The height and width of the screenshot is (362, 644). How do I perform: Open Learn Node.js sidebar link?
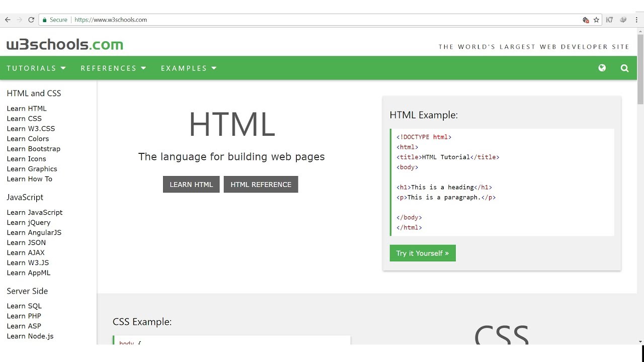tap(30, 336)
